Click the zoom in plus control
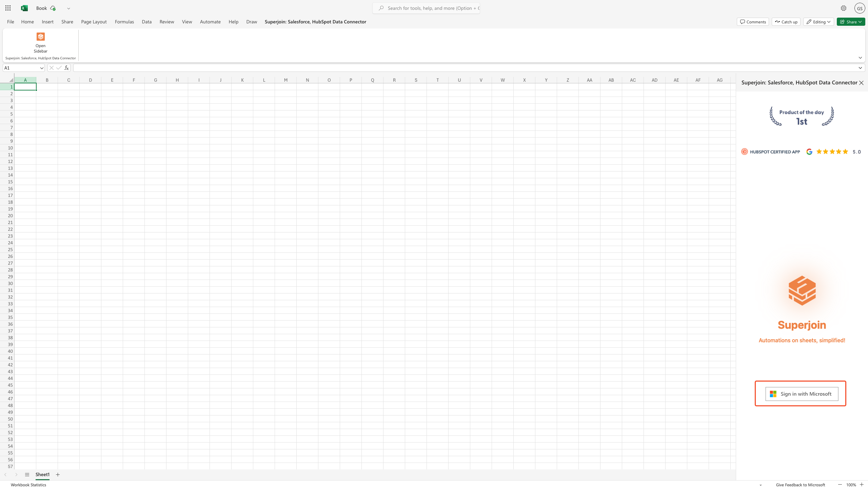 pyautogui.click(x=862, y=485)
